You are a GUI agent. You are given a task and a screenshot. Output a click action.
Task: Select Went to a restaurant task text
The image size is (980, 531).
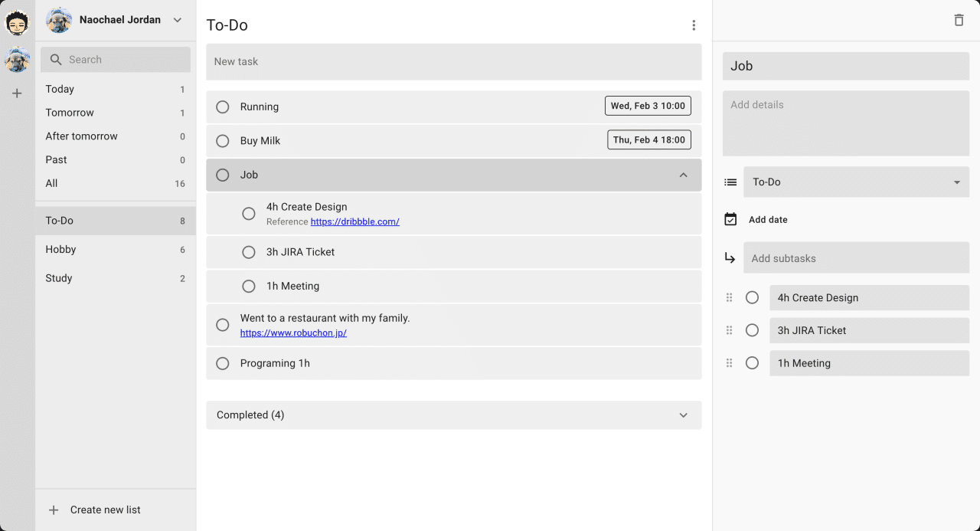tap(325, 318)
